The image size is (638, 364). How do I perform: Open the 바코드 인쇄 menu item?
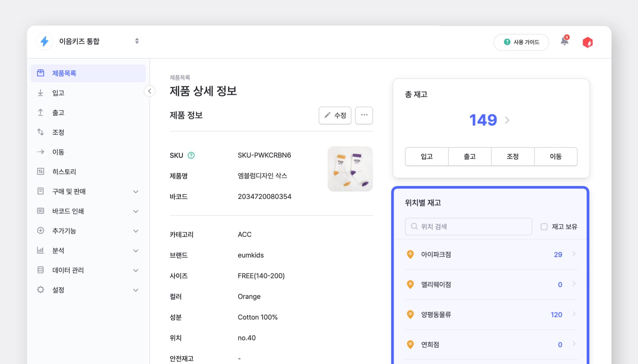tap(68, 211)
